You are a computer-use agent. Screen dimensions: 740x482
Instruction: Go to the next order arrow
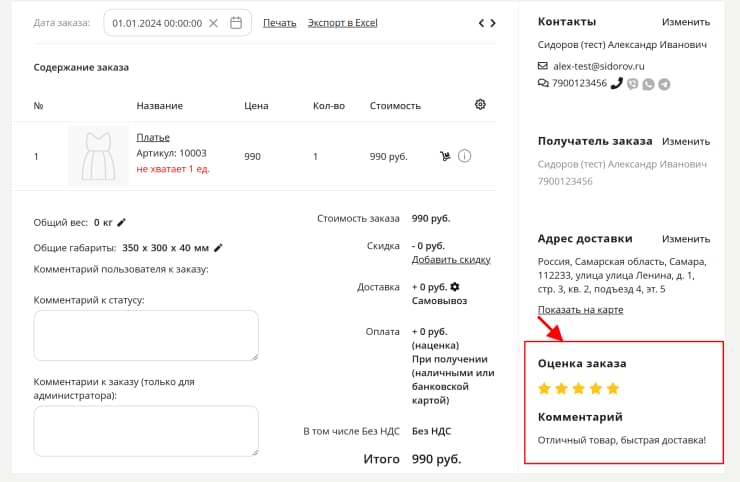pos(493,23)
